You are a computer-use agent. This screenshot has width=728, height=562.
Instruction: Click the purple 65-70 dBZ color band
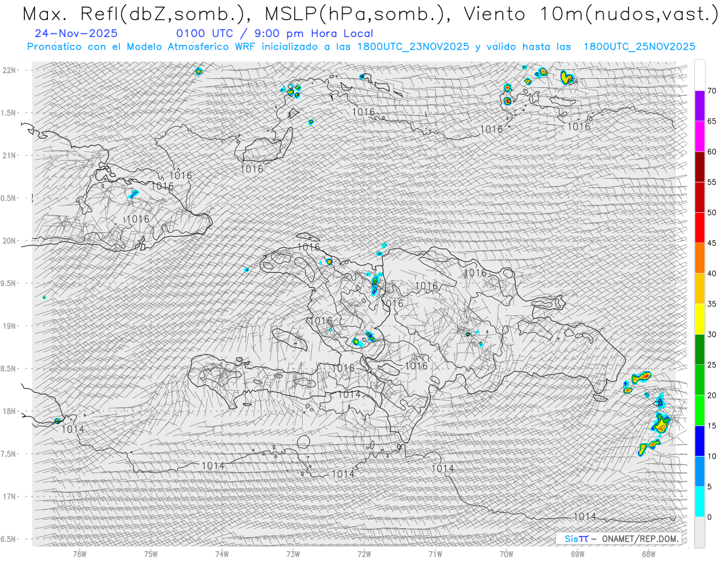699,106
